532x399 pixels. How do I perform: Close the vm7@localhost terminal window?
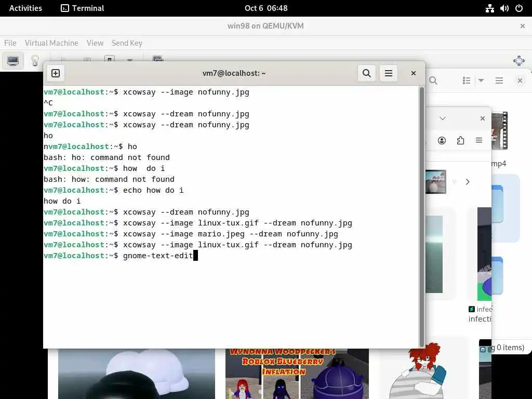tap(413, 73)
